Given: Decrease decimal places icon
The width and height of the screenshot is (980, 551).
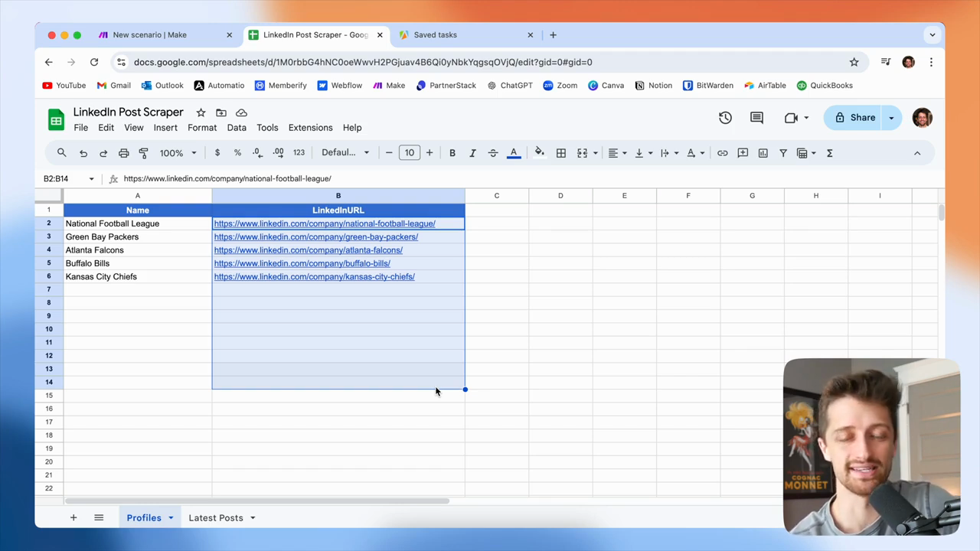Looking at the screenshot, I should [258, 153].
